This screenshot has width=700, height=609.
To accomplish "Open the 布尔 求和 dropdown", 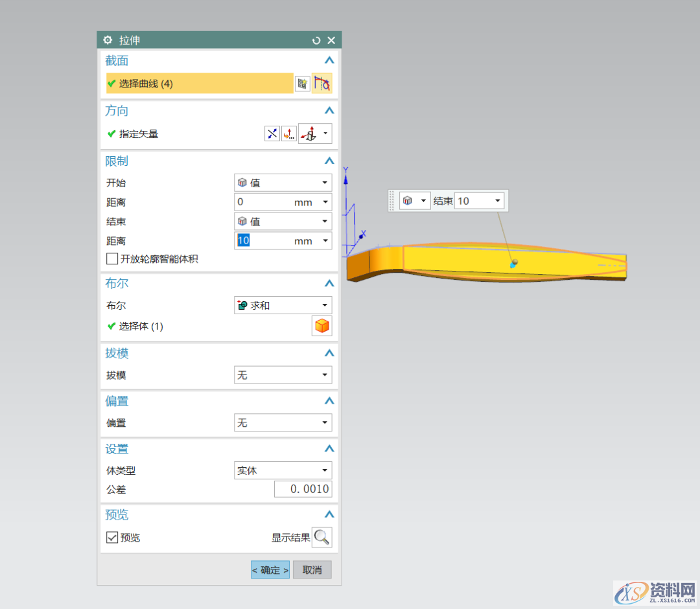I will [283, 305].
